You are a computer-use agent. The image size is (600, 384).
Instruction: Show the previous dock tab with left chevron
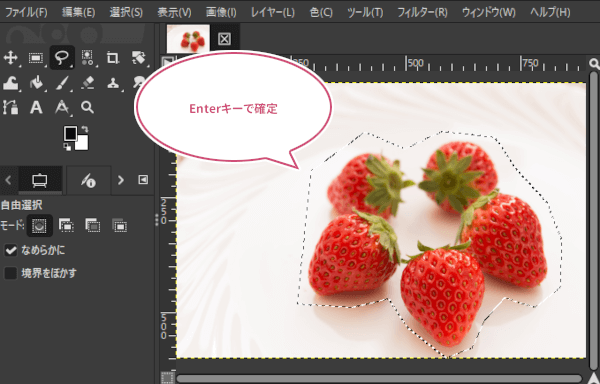8,180
